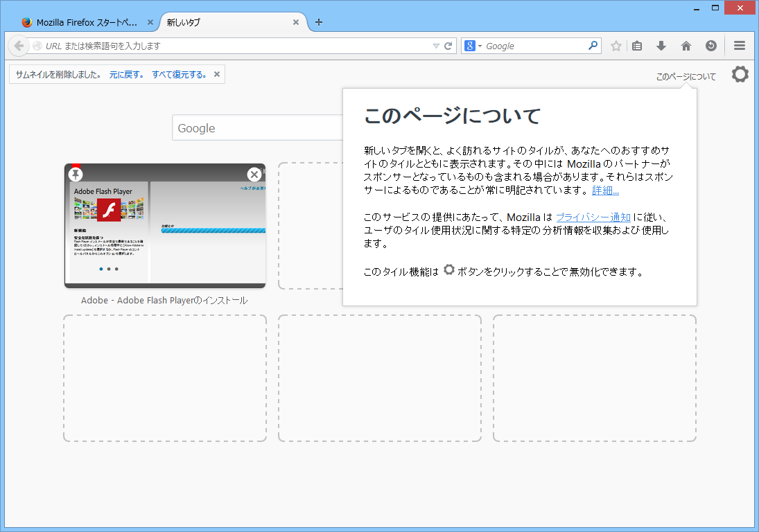Select the 新しいタブ tab

(222, 21)
